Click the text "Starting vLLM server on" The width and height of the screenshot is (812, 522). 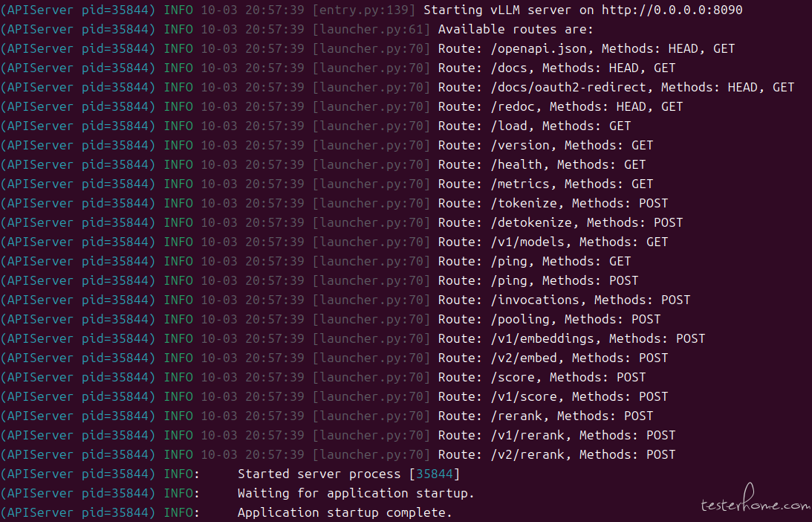(509, 10)
